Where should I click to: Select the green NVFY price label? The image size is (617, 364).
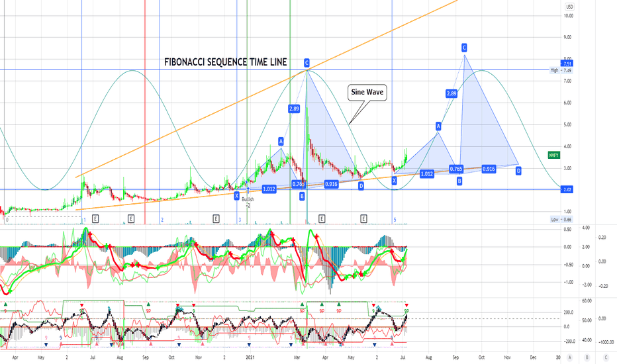[553, 156]
